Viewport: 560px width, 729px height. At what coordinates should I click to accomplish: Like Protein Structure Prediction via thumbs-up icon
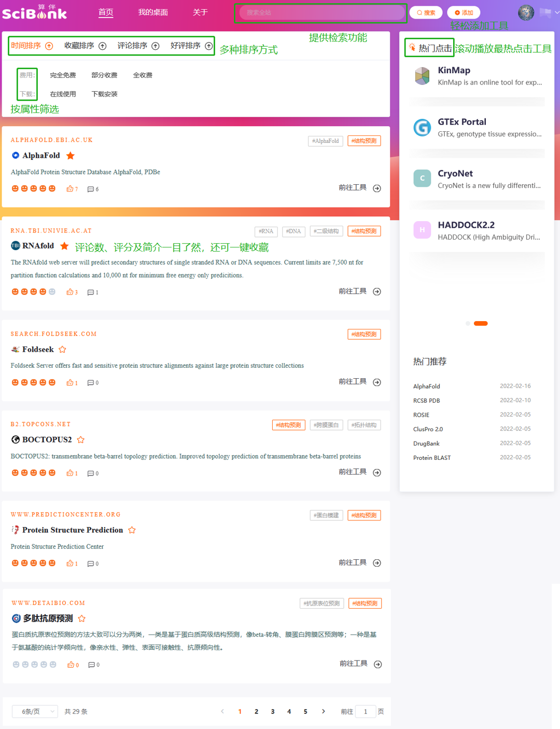coord(69,563)
